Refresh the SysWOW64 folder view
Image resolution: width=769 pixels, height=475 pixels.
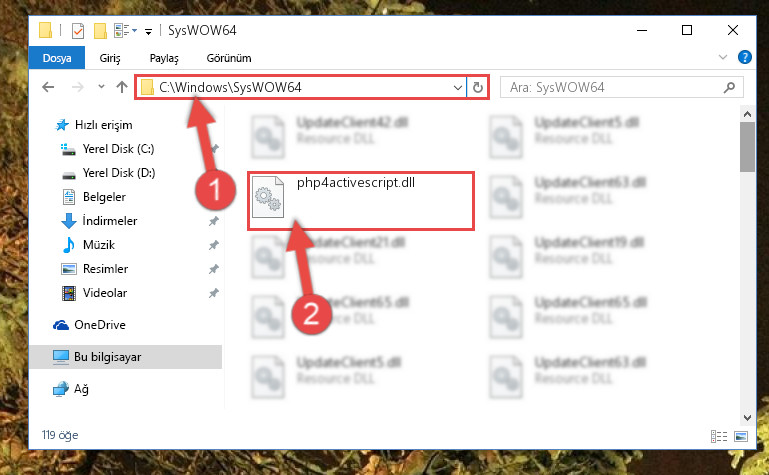click(x=478, y=87)
